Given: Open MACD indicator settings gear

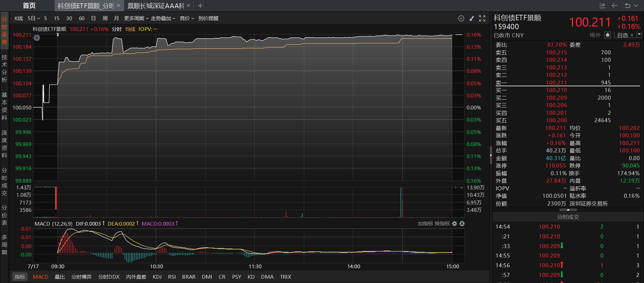Looking at the screenshot, I should tap(454, 224).
